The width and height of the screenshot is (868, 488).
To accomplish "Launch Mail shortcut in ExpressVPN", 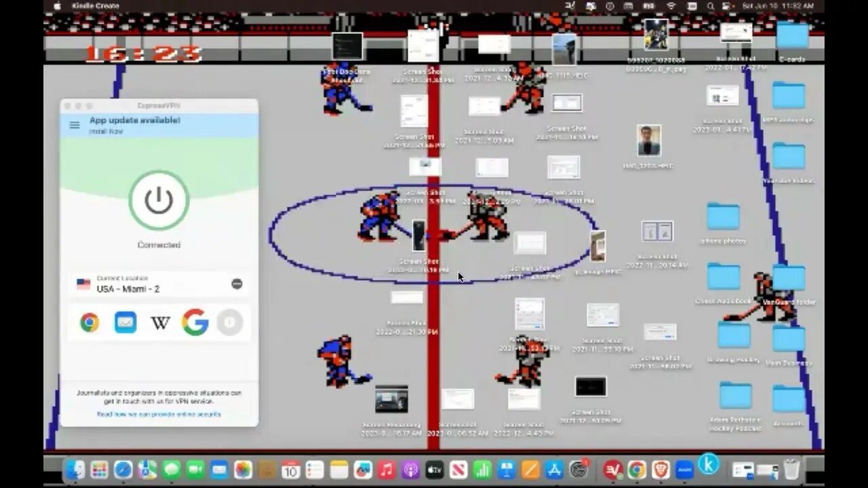I will (x=125, y=323).
